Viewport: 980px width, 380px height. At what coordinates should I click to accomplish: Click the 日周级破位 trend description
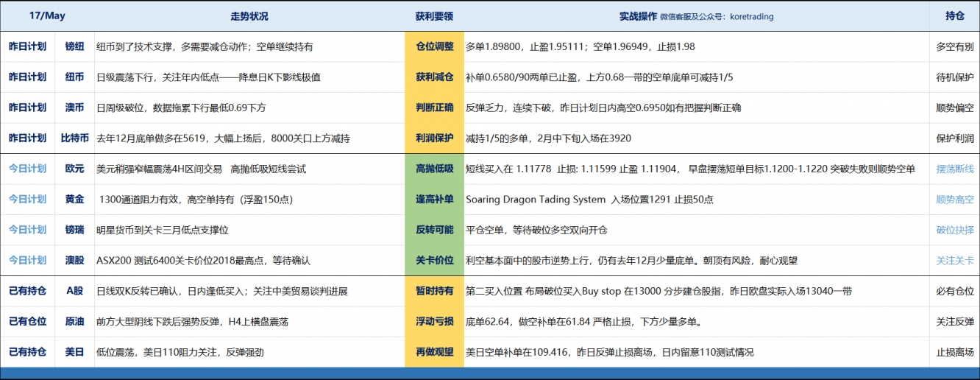(181, 108)
